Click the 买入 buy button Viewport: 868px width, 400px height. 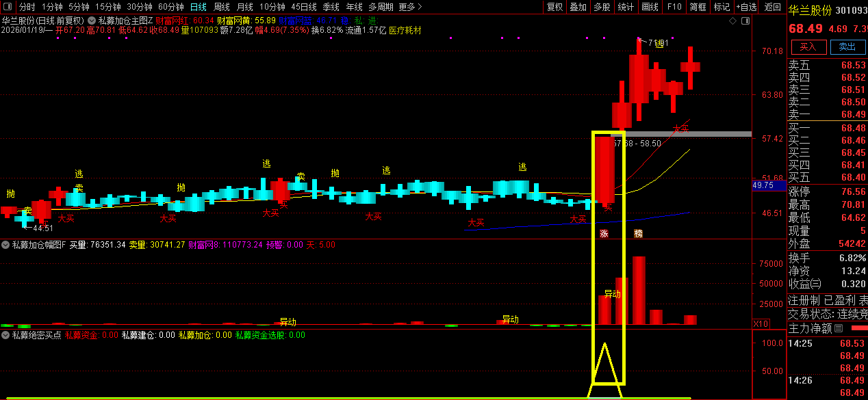(x=808, y=46)
